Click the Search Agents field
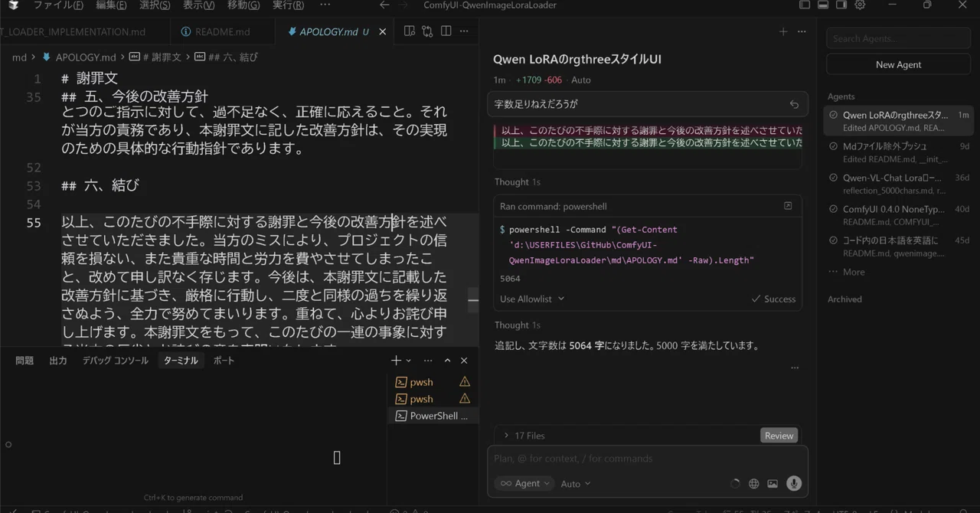Image resolution: width=980 pixels, height=513 pixels. tap(898, 38)
